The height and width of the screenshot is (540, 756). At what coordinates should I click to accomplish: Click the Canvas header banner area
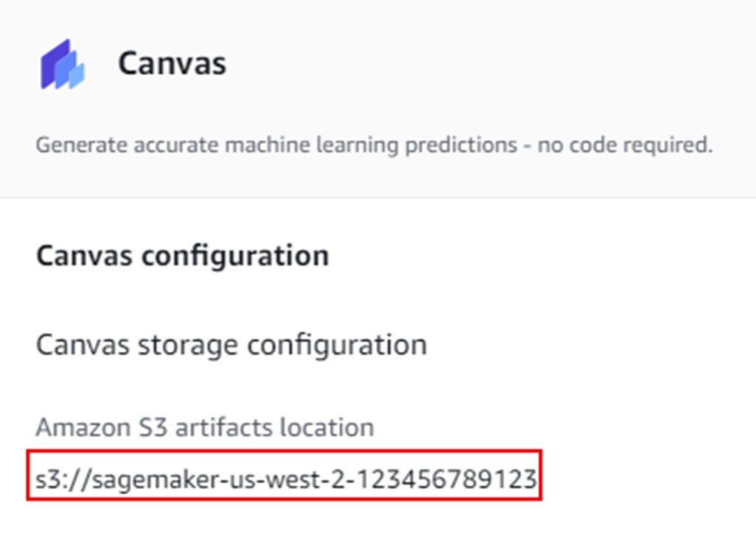[378, 96]
